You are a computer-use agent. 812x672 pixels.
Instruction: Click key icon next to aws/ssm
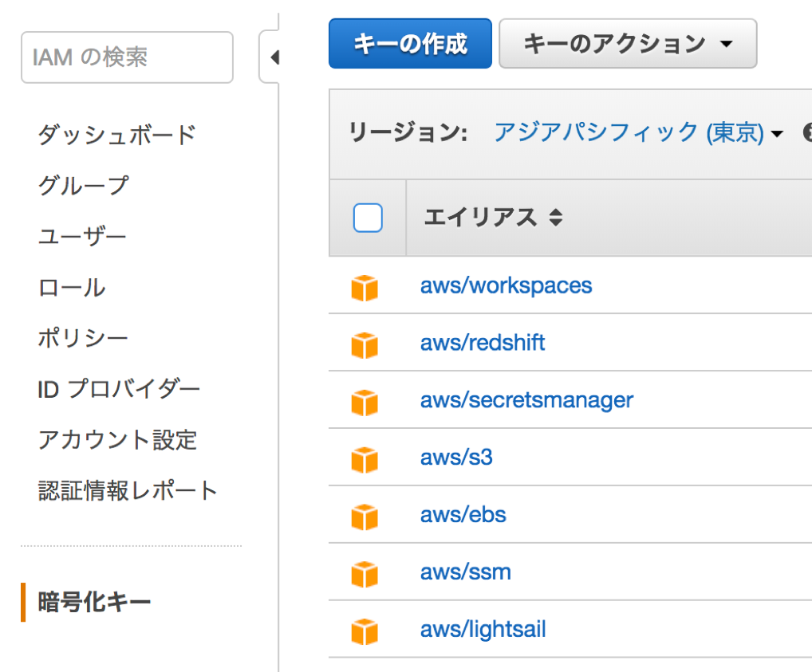(365, 575)
